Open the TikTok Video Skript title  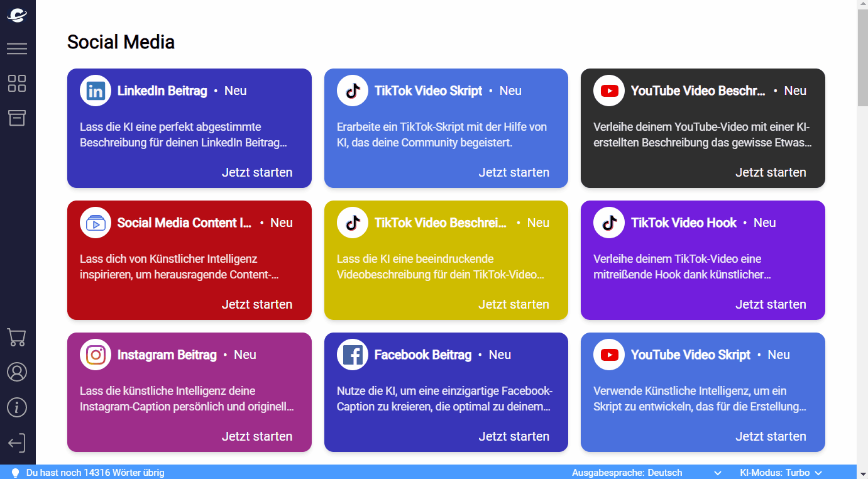tap(428, 91)
